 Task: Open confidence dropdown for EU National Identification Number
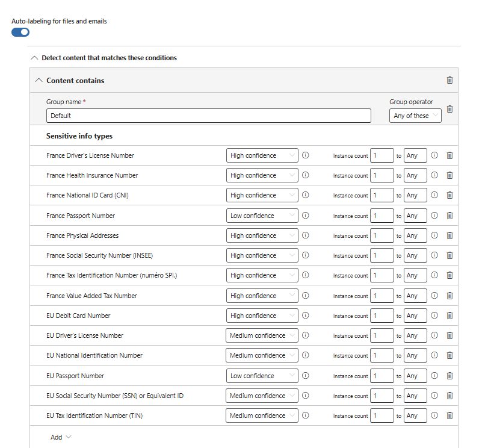[262, 355]
